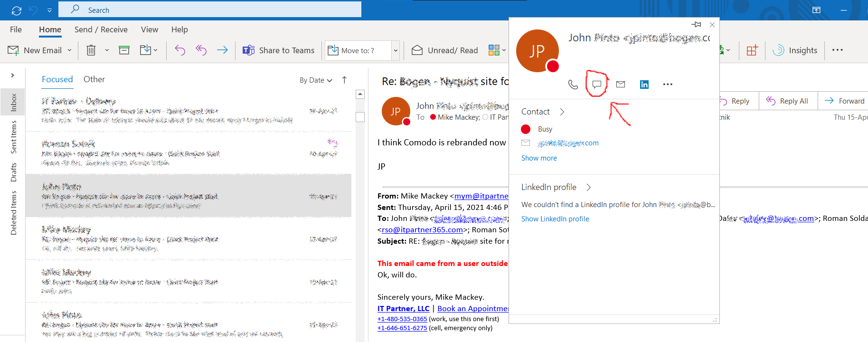Toggle sort order arrow next to By Date
The height and width of the screenshot is (342, 868).
click(x=345, y=80)
